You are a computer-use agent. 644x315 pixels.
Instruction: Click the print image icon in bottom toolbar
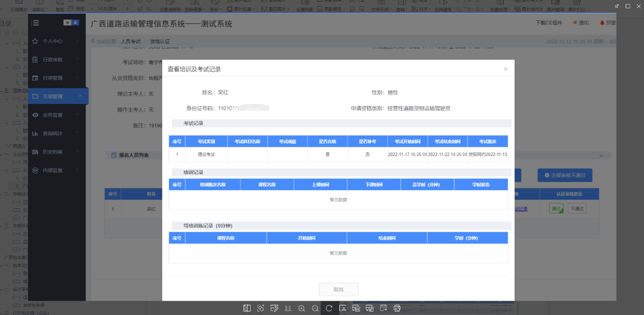point(397,308)
